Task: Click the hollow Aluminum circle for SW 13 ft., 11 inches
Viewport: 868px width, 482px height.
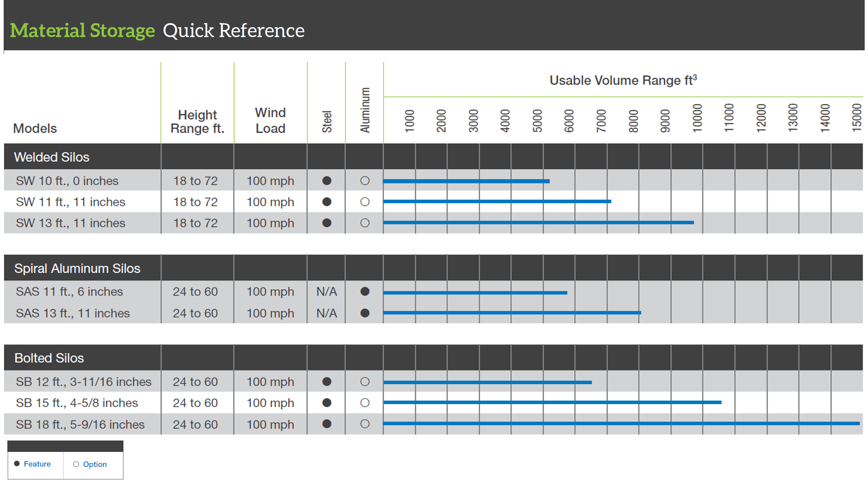Action: (365, 223)
